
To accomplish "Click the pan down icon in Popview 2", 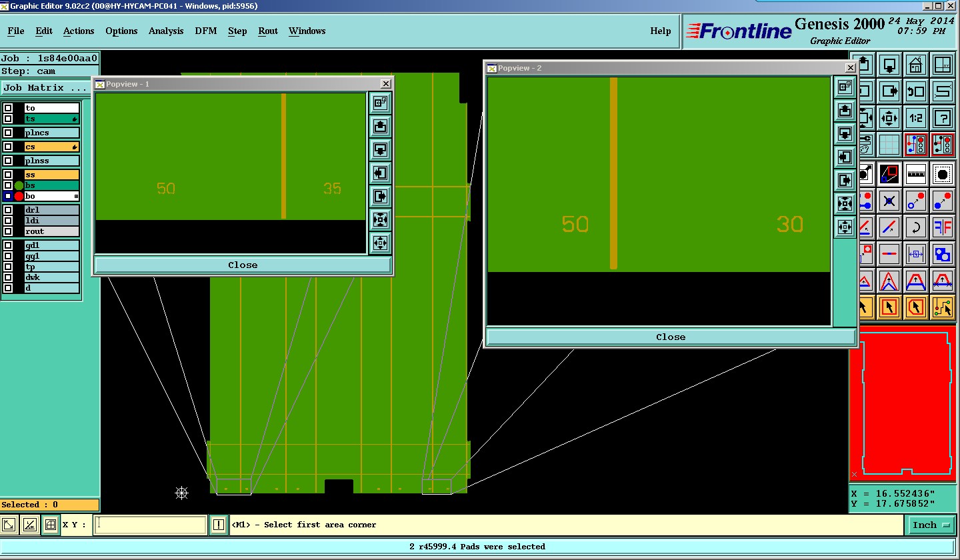I will (845, 133).
